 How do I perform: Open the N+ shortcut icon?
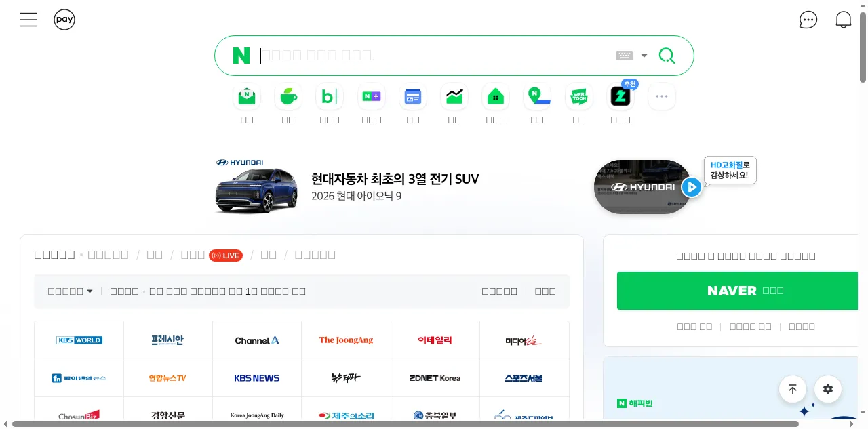click(372, 97)
